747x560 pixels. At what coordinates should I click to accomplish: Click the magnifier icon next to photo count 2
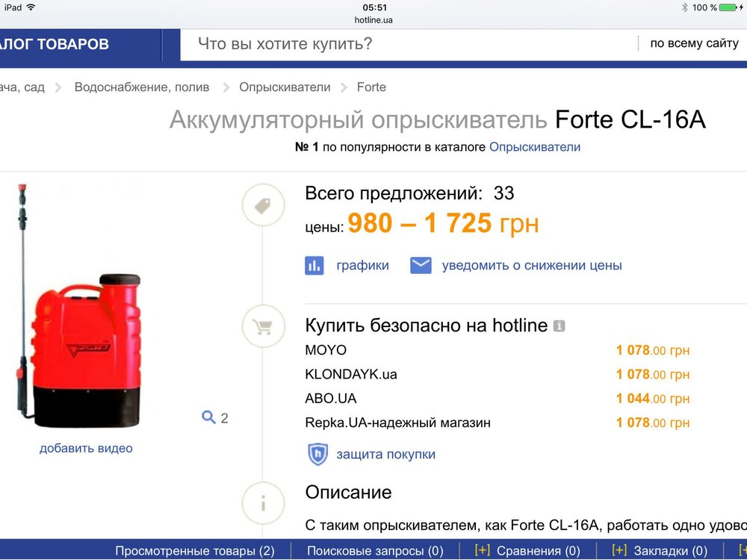pos(208,417)
